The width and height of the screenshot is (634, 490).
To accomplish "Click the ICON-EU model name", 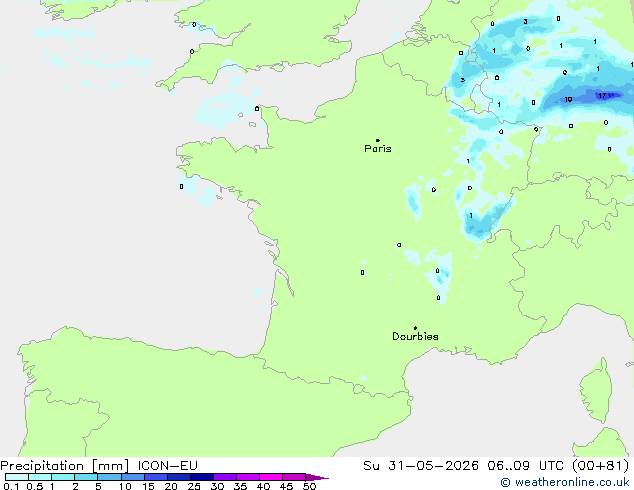I will [167, 466].
